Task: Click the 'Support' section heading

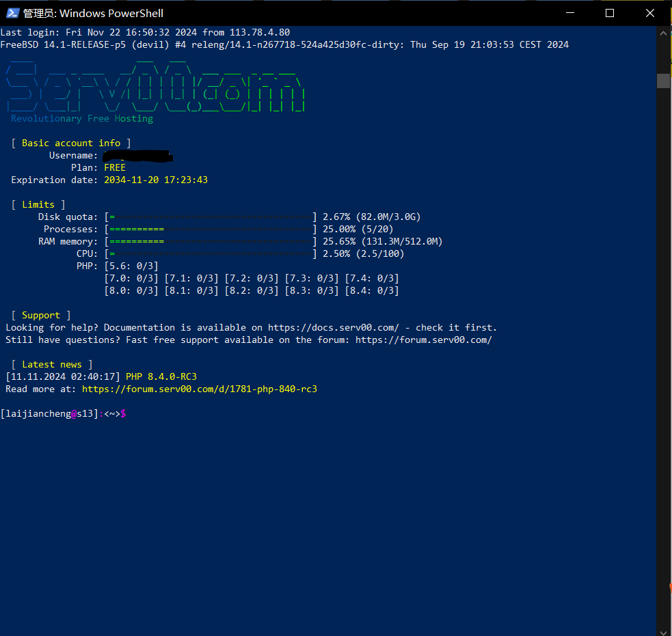Action: pyautogui.click(x=41, y=316)
